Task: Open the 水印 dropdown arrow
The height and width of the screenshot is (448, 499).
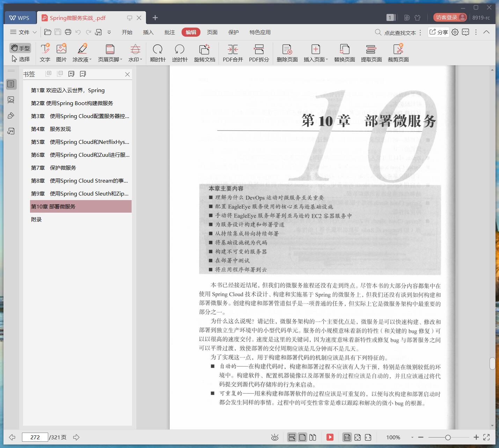Action: click(141, 60)
